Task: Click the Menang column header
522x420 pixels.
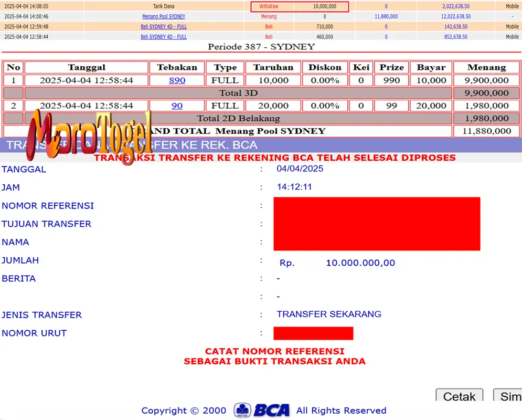Action: [487, 67]
